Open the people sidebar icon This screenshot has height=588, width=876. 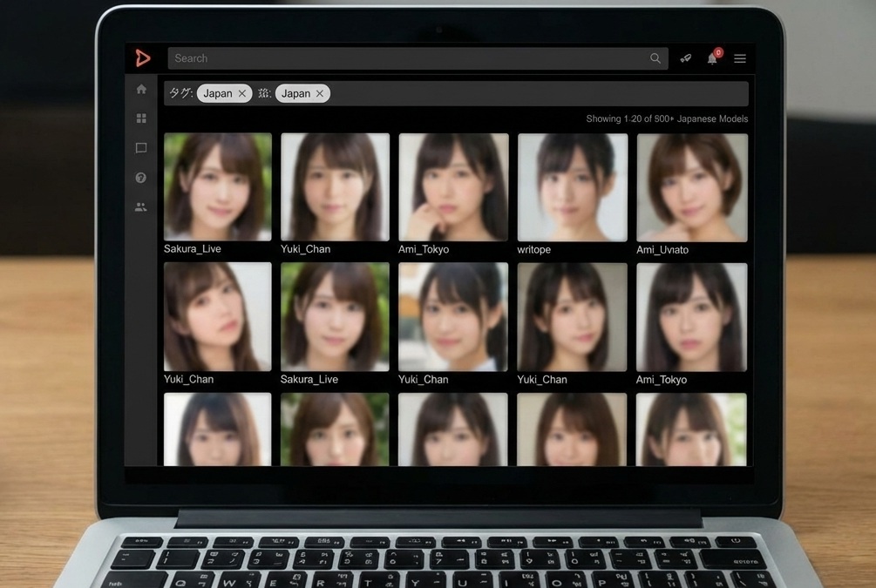[141, 207]
